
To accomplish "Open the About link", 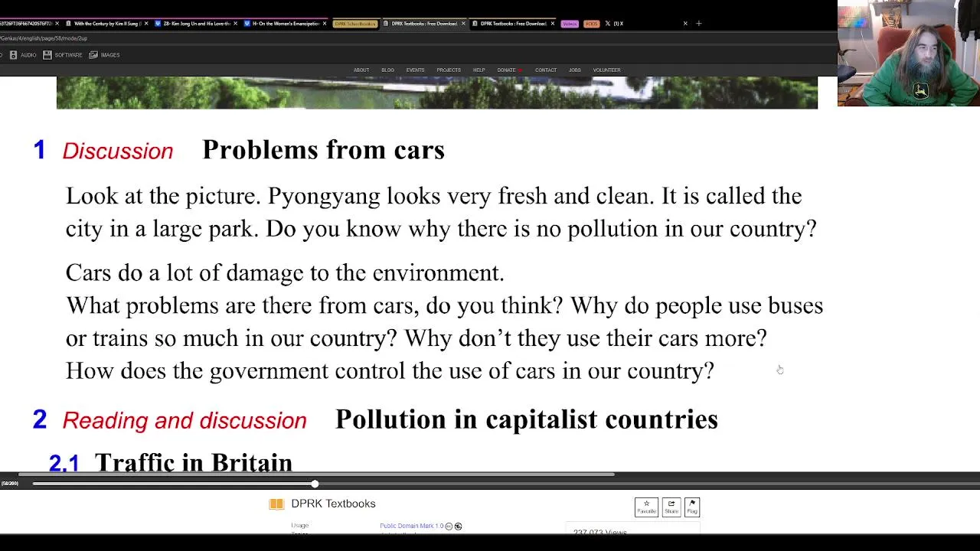I will [x=361, y=70].
